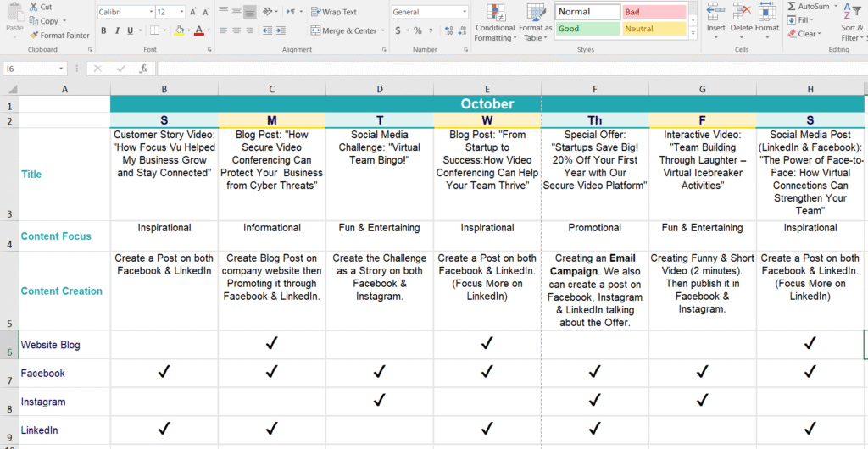Increase font size with the large A

[192, 12]
